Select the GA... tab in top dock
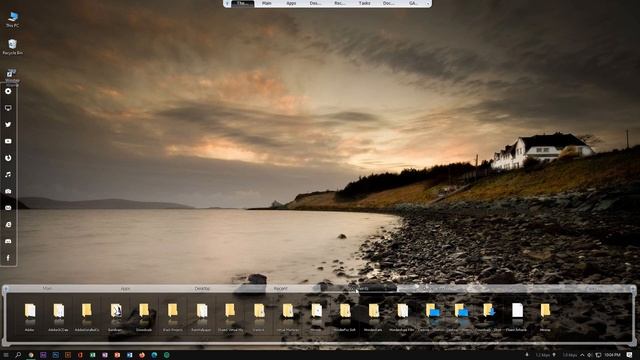640x360 pixels. [x=413, y=3]
